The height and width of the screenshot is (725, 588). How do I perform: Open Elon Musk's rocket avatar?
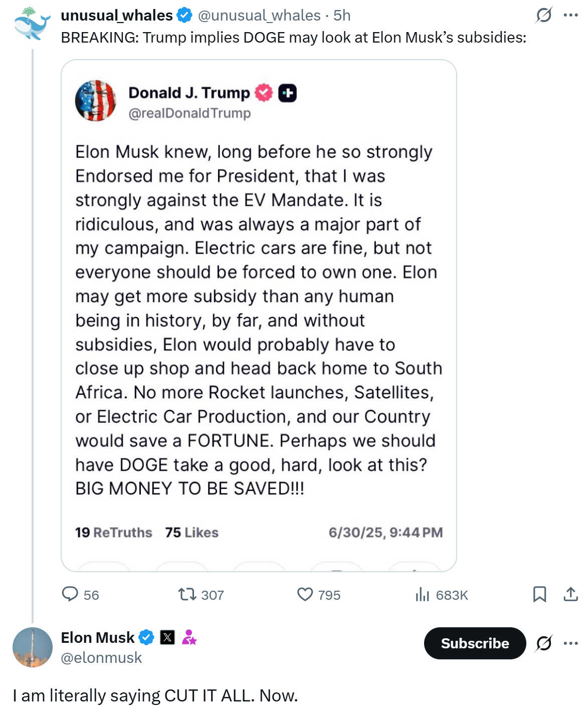33,647
